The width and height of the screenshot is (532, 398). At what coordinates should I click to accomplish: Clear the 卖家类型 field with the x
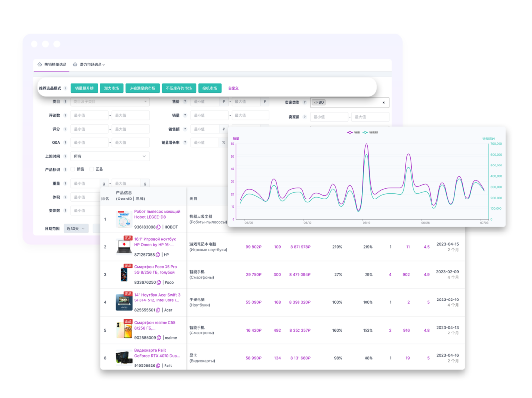[x=384, y=102]
